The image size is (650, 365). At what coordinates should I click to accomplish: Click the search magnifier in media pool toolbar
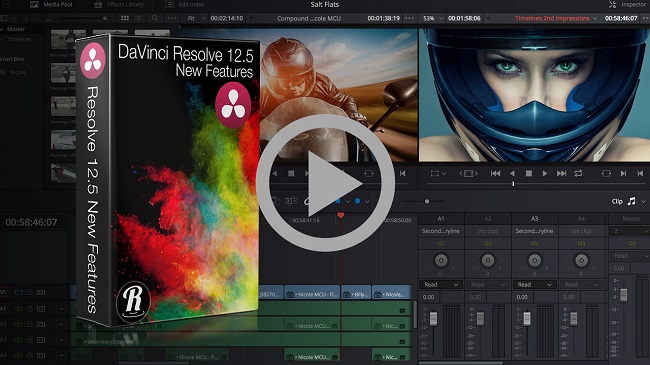click(155, 18)
